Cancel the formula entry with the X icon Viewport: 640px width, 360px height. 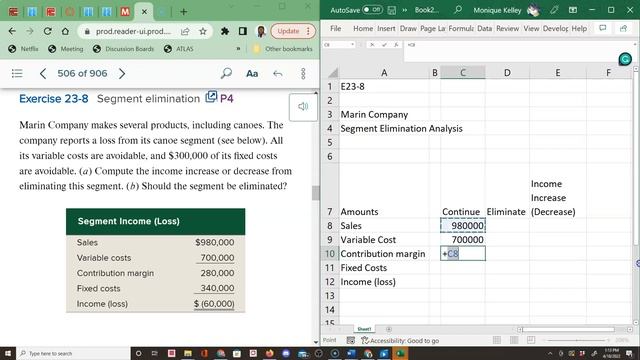tap(372, 44)
